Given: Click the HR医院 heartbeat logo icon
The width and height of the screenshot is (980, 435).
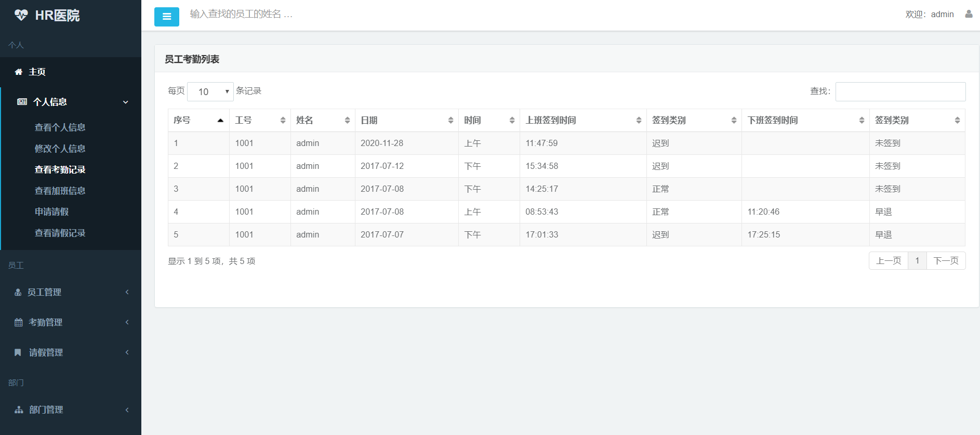Looking at the screenshot, I should 21,15.
